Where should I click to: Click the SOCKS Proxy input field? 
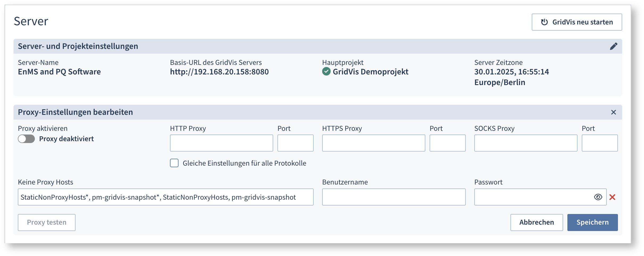point(526,143)
